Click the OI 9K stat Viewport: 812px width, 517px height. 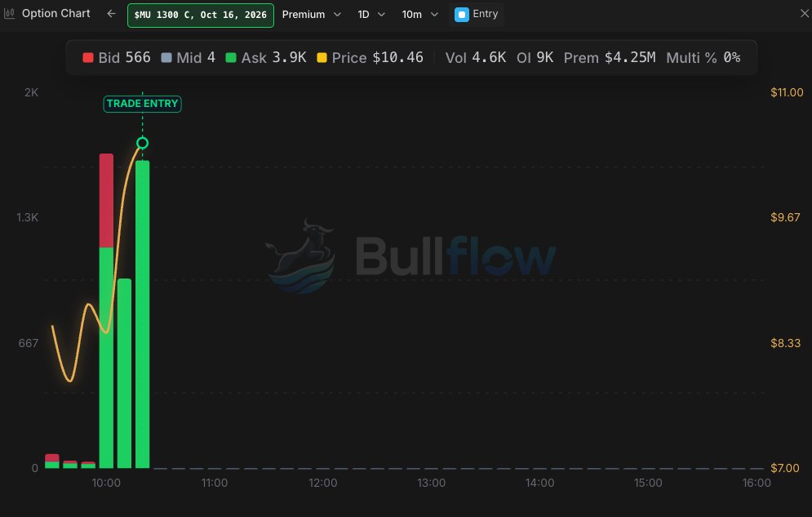pyautogui.click(x=535, y=57)
